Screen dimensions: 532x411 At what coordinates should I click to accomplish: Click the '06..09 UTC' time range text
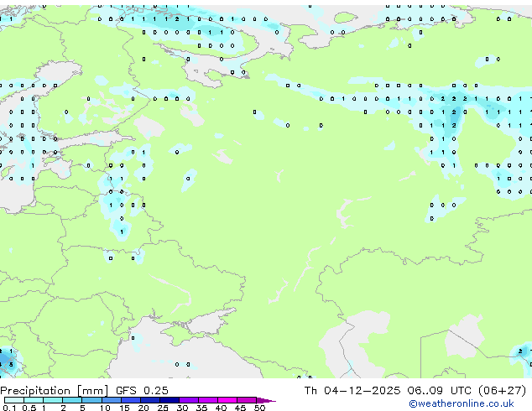pyautogui.click(x=439, y=391)
